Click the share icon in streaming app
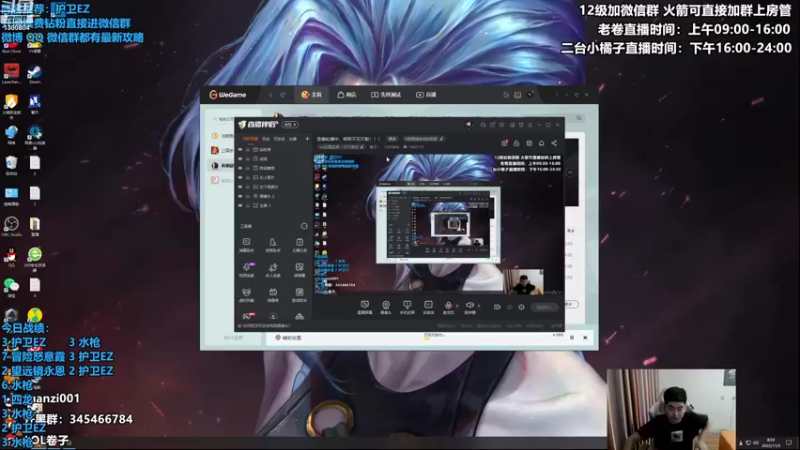This screenshot has height=450, width=800. tap(554, 143)
